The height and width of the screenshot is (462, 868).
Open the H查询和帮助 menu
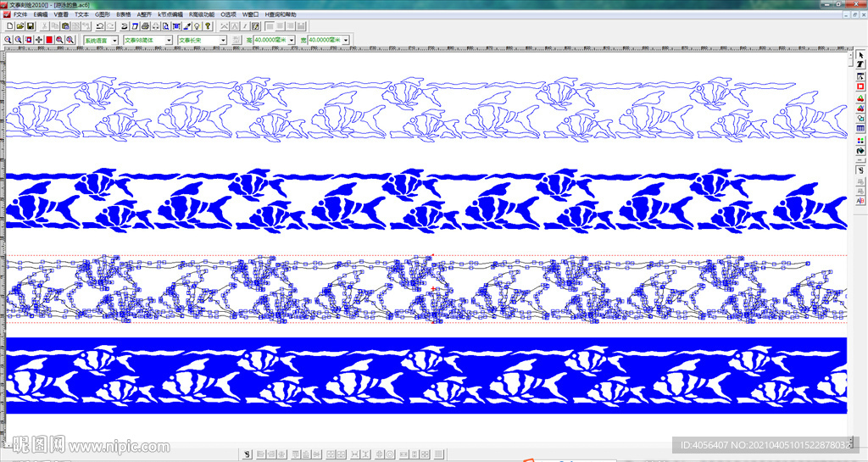pos(281,14)
